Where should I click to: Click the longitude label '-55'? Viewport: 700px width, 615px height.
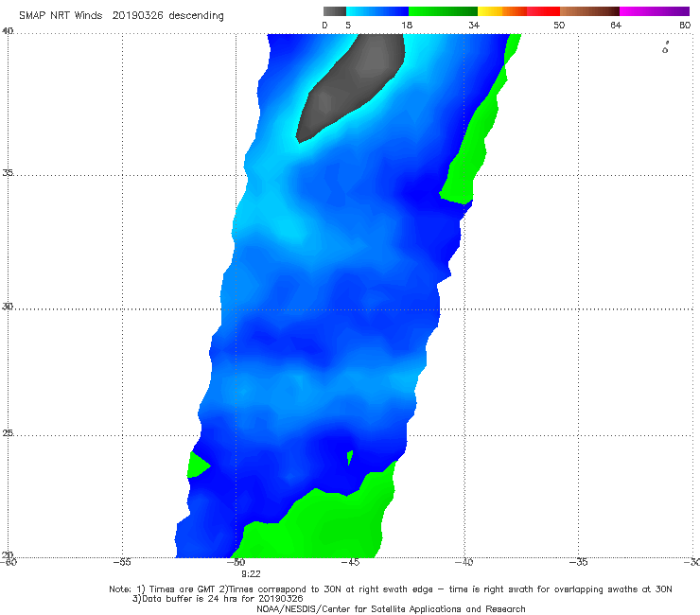click(x=122, y=562)
